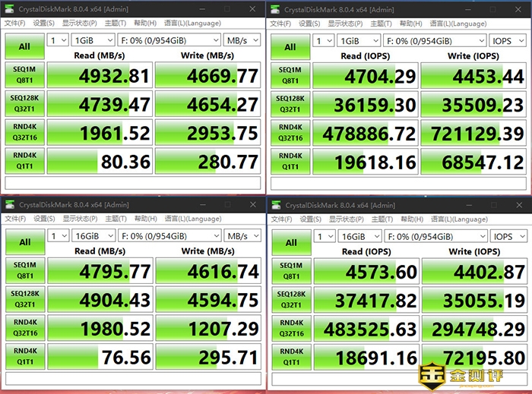Run RND4K Q1T1 test in 1GiB MB/s window

click(x=25, y=161)
